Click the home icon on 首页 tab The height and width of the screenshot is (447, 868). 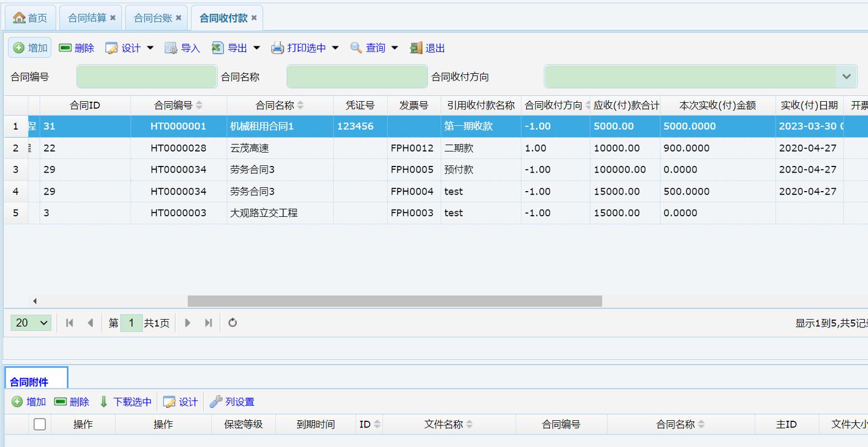click(x=19, y=18)
